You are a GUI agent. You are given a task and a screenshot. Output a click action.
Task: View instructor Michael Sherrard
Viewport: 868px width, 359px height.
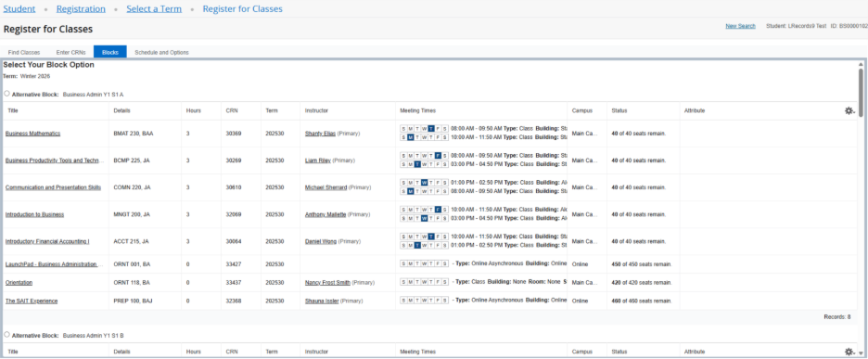(x=326, y=187)
